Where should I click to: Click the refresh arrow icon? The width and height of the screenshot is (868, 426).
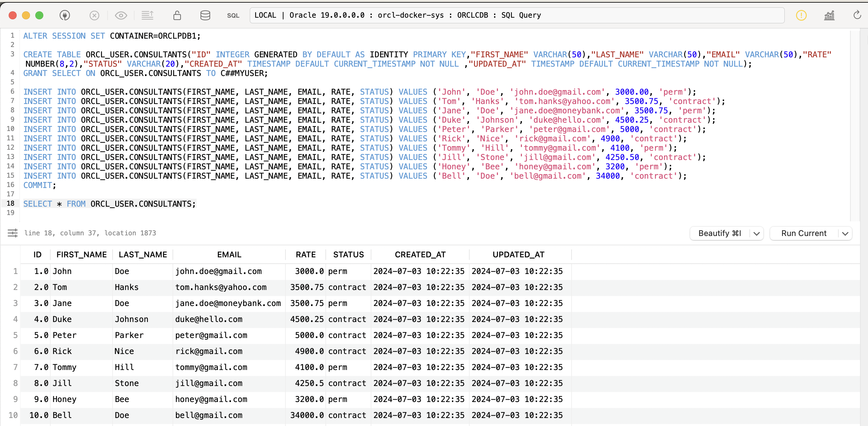coord(857,15)
